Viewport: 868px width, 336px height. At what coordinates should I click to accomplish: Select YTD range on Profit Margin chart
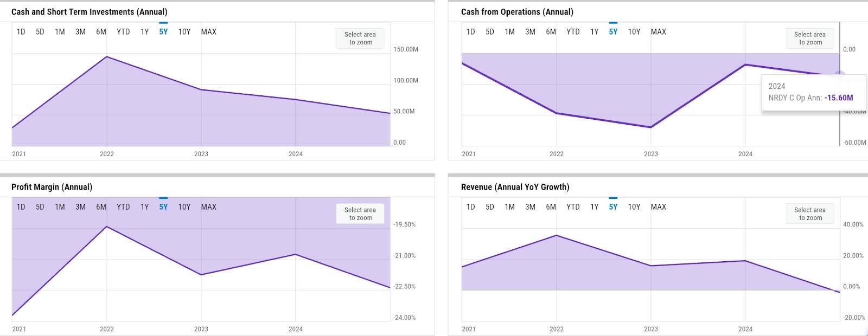coord(124,206)
